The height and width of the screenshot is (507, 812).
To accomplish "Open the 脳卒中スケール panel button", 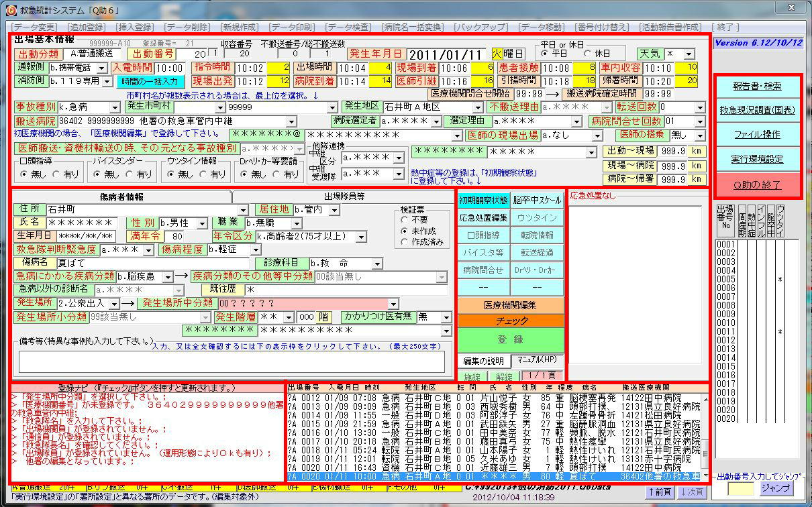I will click(x=537, y=200).
